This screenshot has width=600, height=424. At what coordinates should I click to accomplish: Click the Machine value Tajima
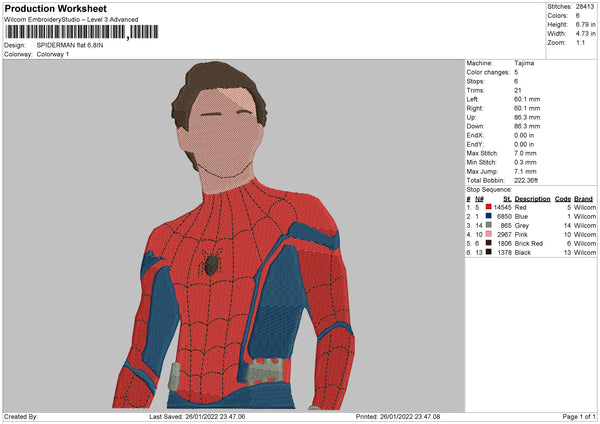click(523, 63)
